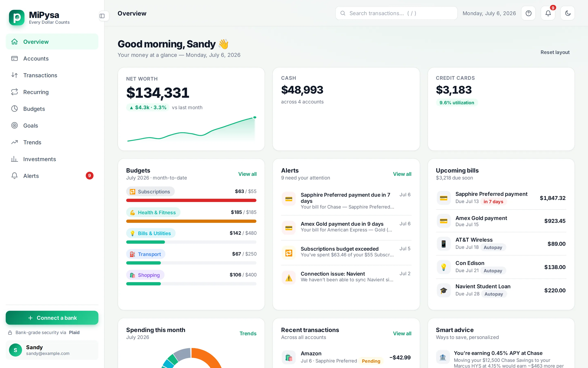Click the net worth chart endpoint
Viewport: 588px width, 368px height.
(255, 117)
